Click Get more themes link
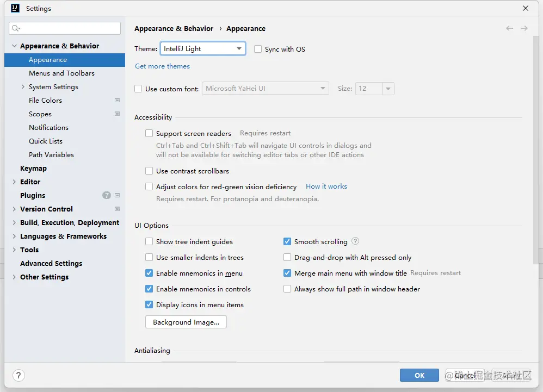This screenshot has height=392, width=543. tap(163, 66)
